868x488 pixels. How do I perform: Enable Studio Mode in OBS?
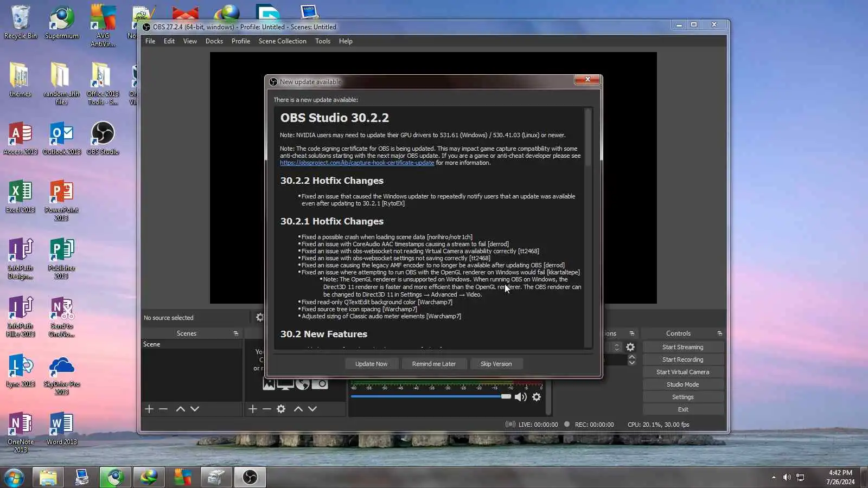(x=683, y=384)
